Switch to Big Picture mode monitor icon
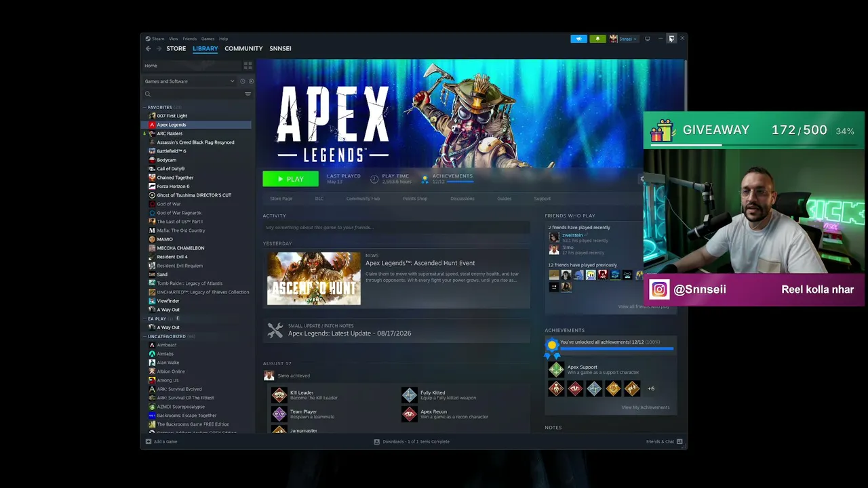The width and height of the screenshot is (868, 488). click(648, 39)
